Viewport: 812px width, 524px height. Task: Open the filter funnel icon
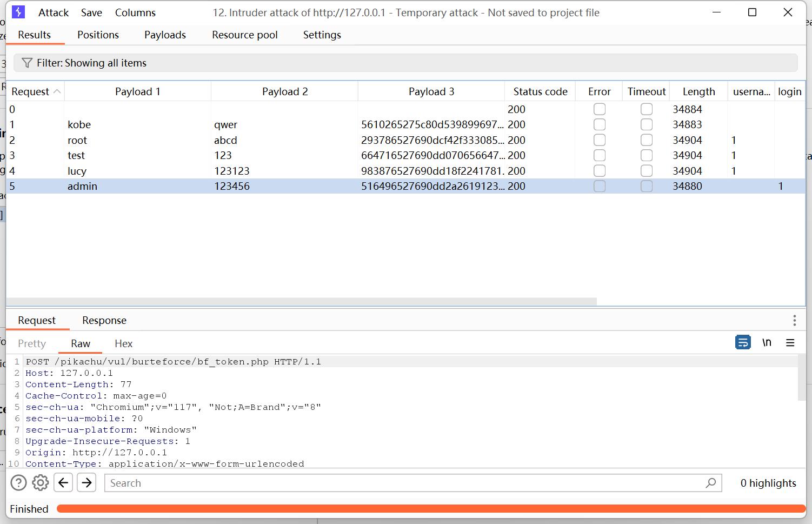pos(26,63)
